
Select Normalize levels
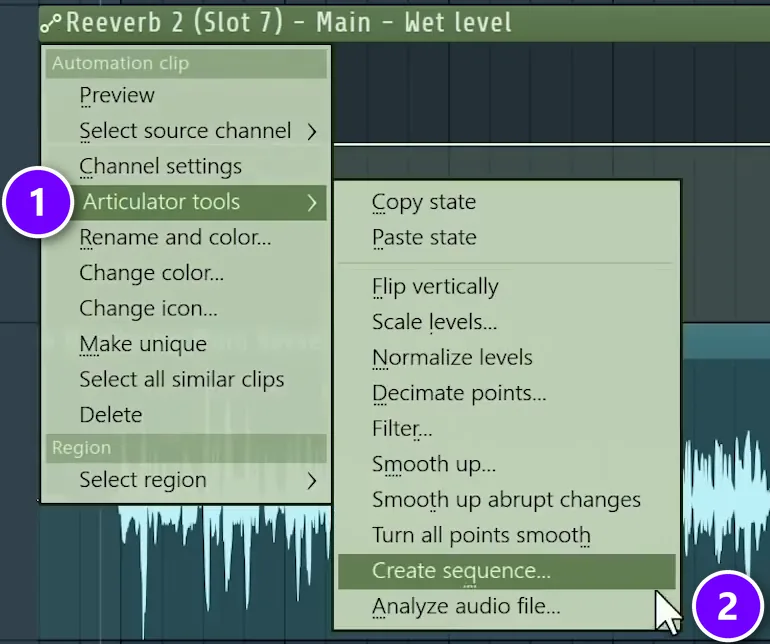(507, 358)
